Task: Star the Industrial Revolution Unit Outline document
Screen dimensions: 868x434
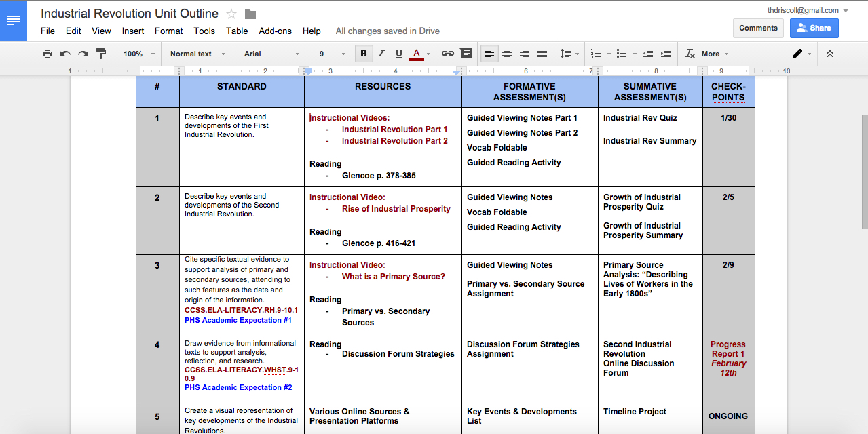Action: click(231, 14)
